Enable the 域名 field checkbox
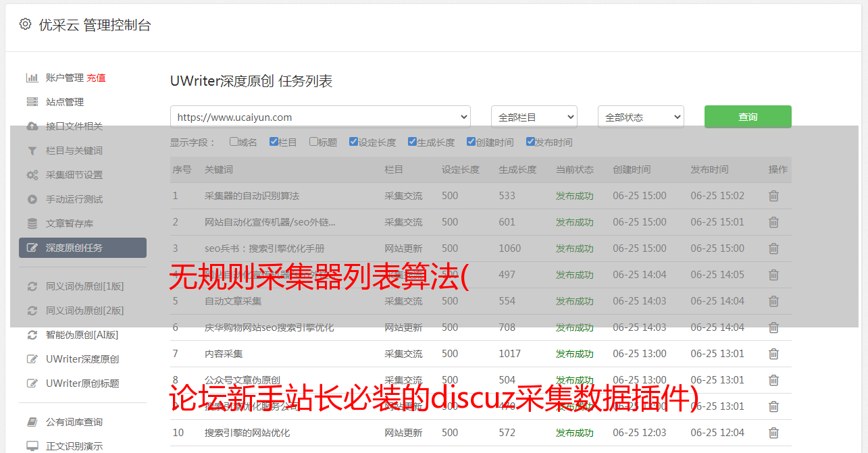 (x=234, y=142)
